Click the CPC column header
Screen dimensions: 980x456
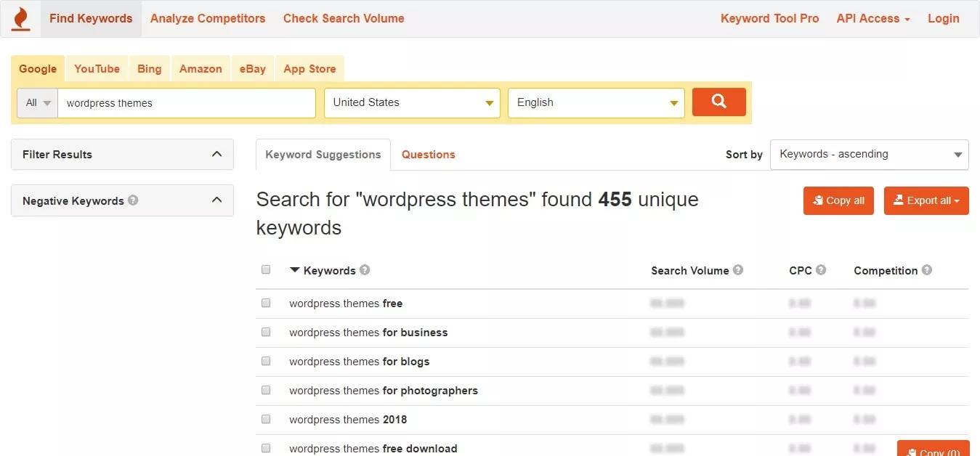801,270
